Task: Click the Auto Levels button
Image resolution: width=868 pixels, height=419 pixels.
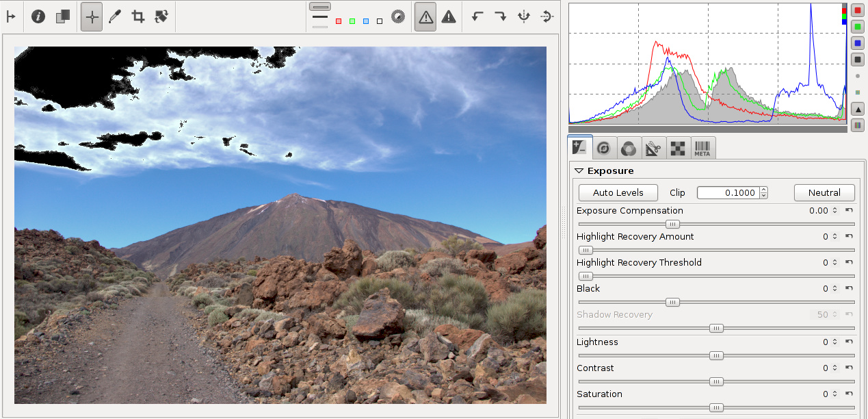Action: tap(618, 193)
